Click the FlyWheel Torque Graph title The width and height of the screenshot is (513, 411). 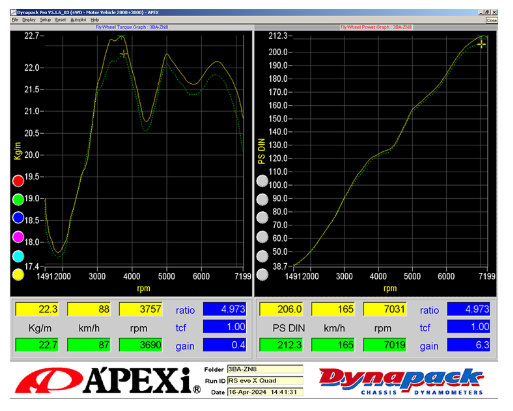pos(132,27)
